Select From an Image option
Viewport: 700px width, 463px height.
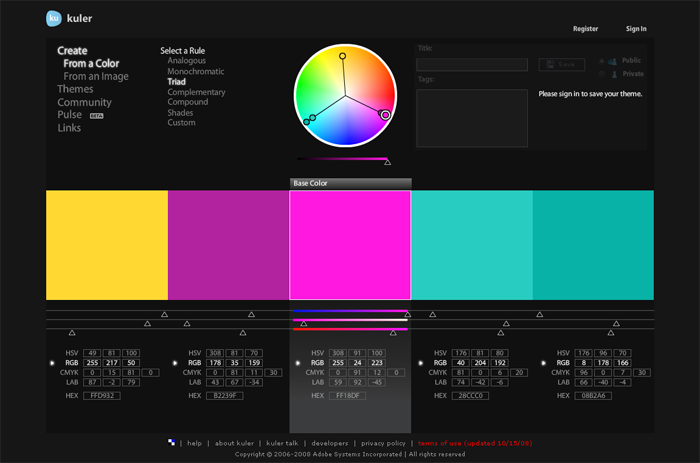click(96, 76)
